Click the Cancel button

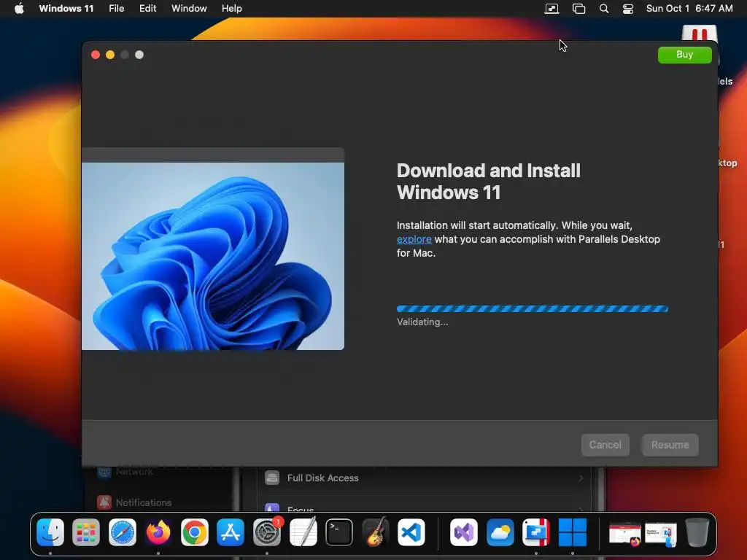pos(605,445)
